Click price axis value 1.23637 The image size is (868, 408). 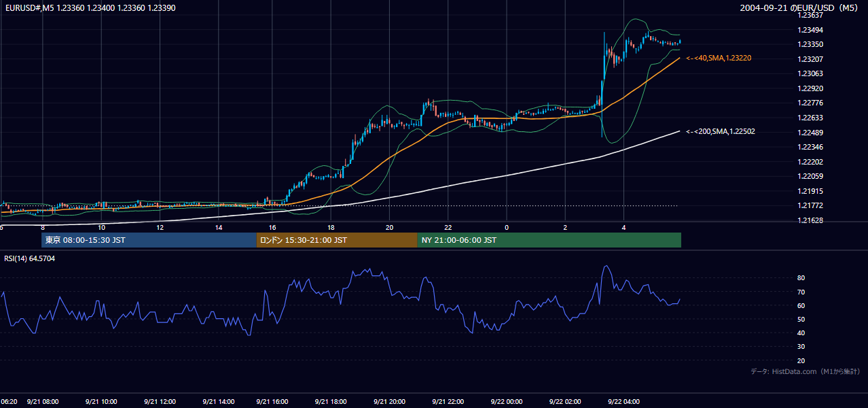pos(810,15)
